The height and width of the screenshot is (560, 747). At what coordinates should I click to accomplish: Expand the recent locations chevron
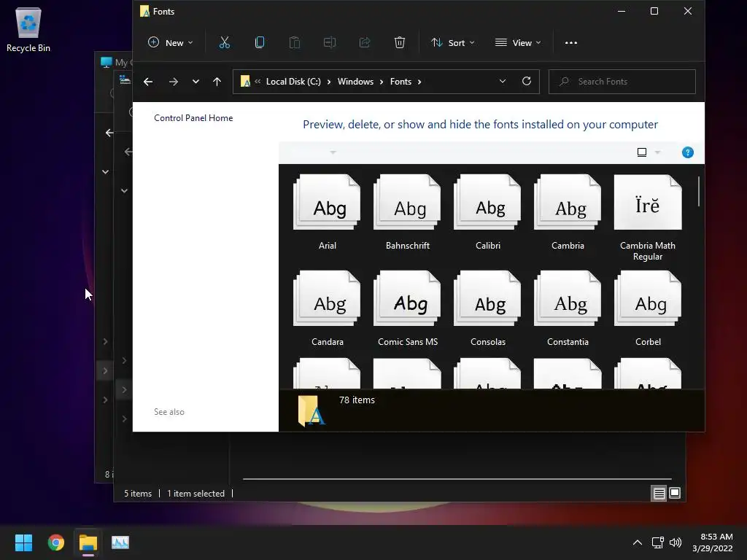click(196, 82)
